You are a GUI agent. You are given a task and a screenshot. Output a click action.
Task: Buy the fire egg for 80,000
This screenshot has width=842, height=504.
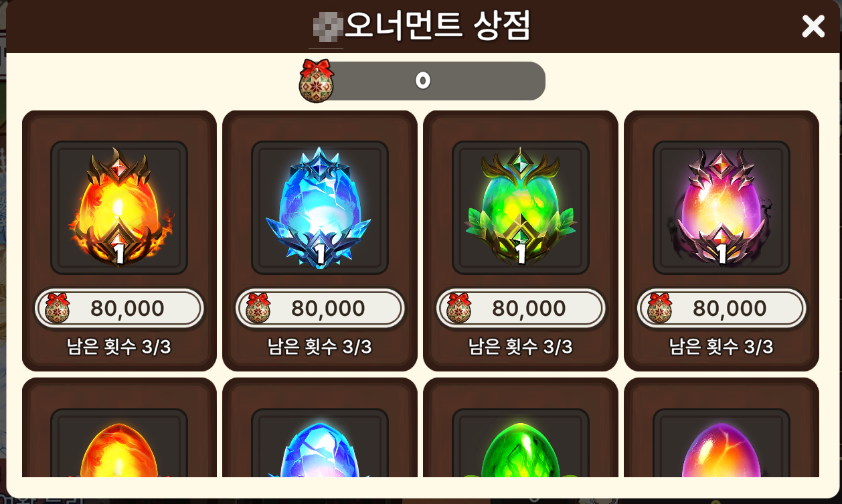pyautogui.click(x=119, y=309)
